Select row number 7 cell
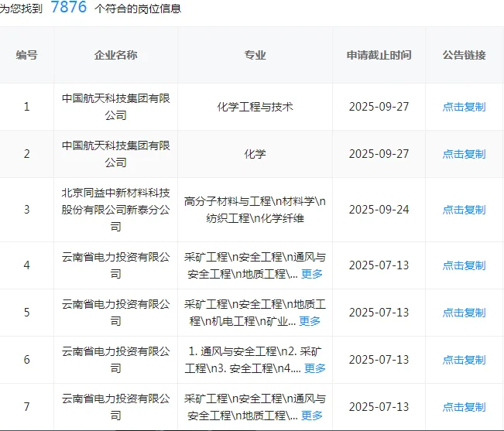The height and width of the screenshot is (431, 504). (26, 407)
